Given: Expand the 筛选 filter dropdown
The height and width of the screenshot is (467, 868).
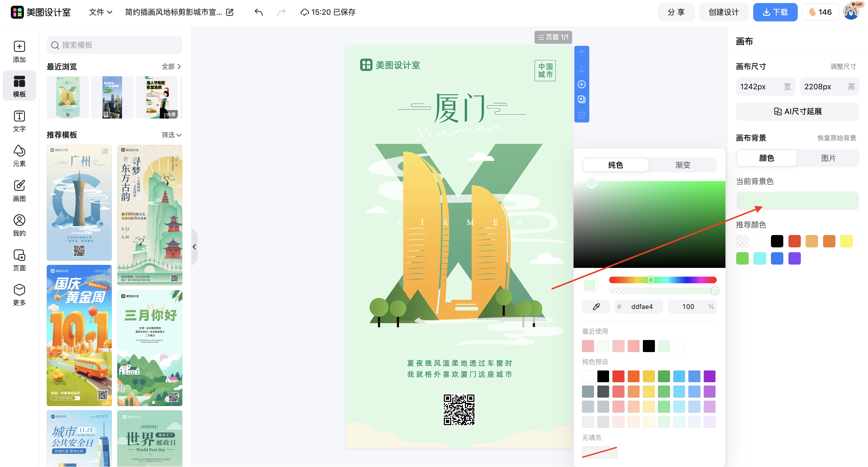Looking at the screenshot, I should pyautogui.click(x=171, y=135).
